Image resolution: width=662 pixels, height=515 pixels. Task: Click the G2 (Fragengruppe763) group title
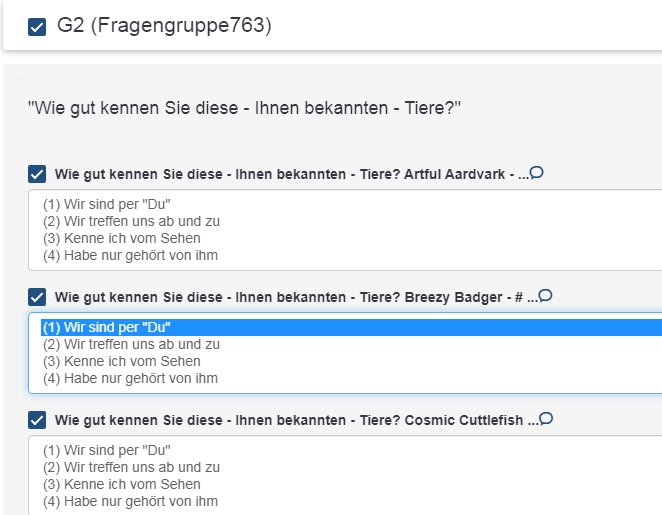tap(164, 27)
